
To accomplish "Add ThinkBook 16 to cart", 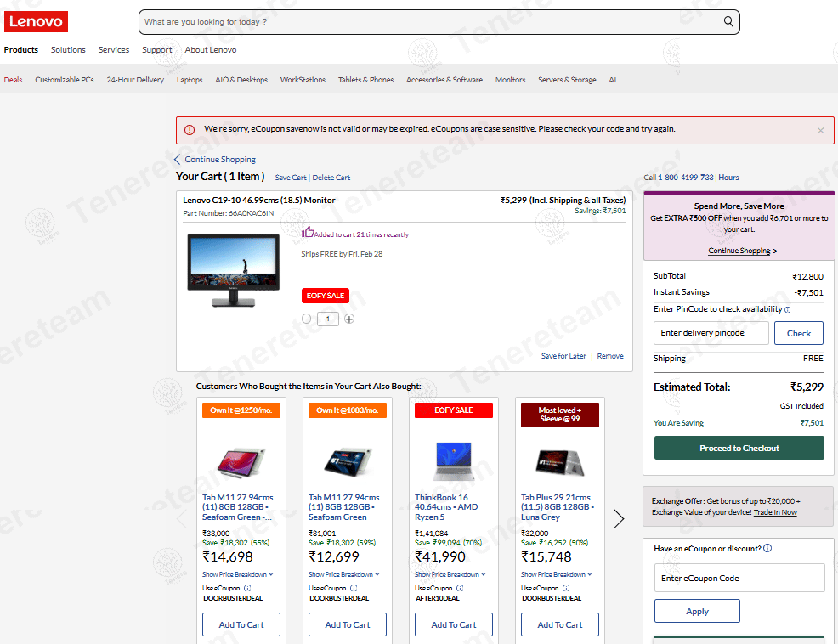I will coord(454,624).
